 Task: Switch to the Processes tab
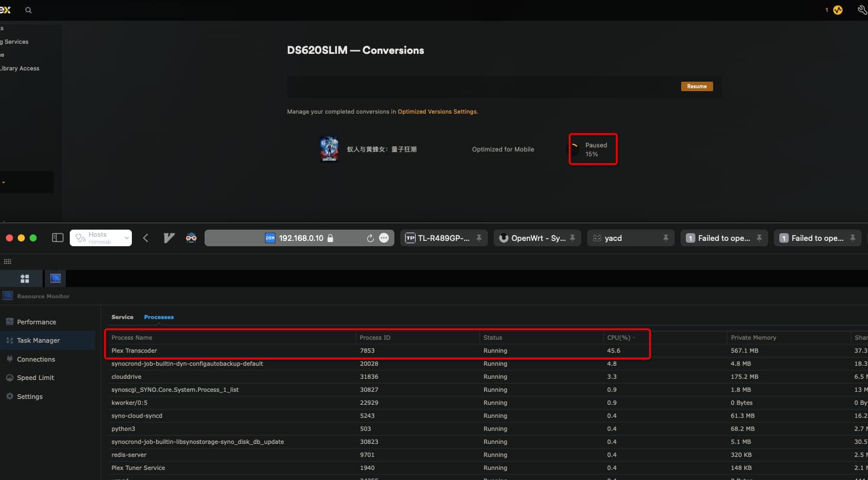(159, 317)
